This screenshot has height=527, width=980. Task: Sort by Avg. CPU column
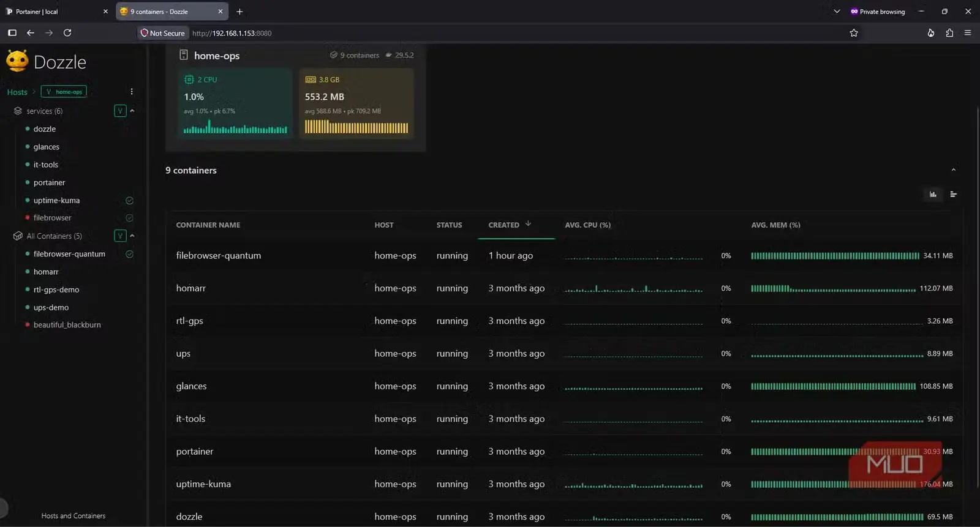point(587,225)
